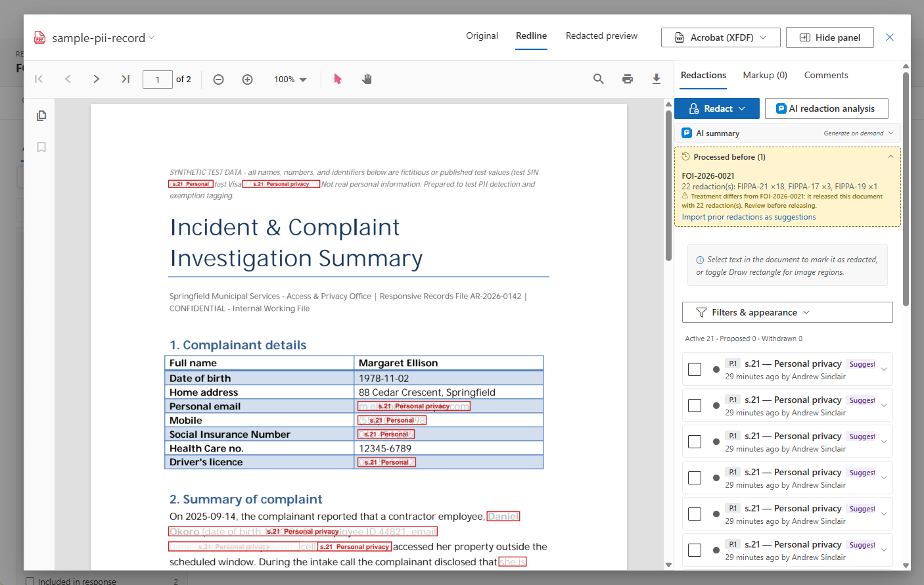Zoom in on the document
The image size is (924, 585).
click(248, 80)
